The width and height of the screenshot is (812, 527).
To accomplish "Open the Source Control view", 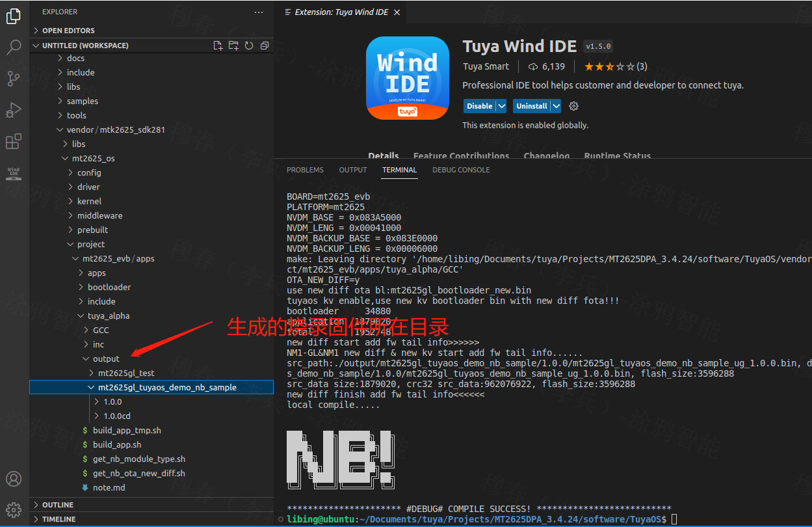I will pyautogui.click(x=14, y=79).
